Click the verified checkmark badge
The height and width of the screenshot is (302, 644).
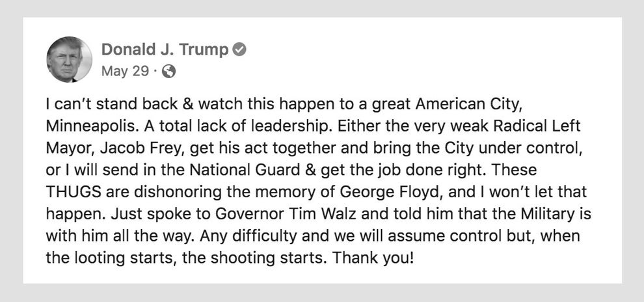click(239, 50)
